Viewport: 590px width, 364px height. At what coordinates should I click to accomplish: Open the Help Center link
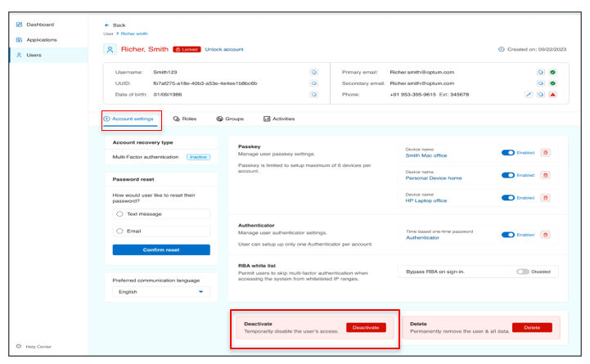click(38, 347)
